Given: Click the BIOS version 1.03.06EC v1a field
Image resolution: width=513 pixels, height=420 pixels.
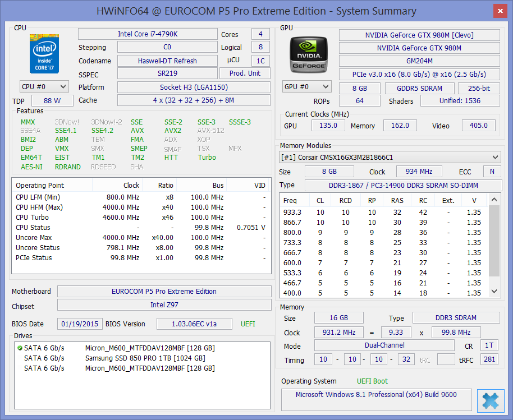Looking at the screenshot, I should click(194, 324).
